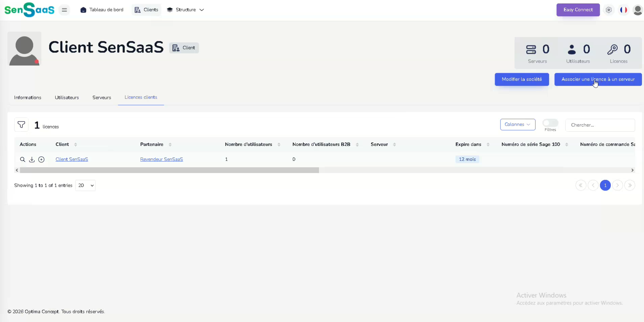Go to next page
The height and width of the screenshot is (322, 644).
coord(617,185)
